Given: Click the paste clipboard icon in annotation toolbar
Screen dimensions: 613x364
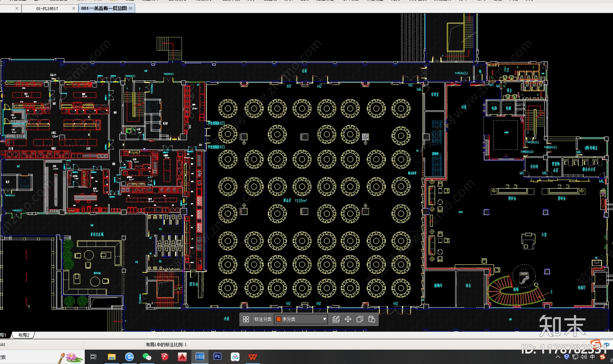Looking at the screenshot, I should pos(372,319).
